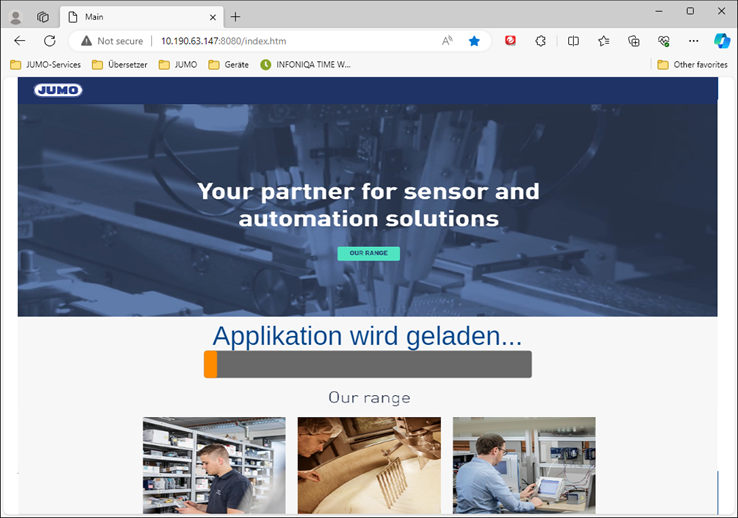Refresh the page with the reload icon
Viewport: 738px width, 518px height.
coord(49,41)
